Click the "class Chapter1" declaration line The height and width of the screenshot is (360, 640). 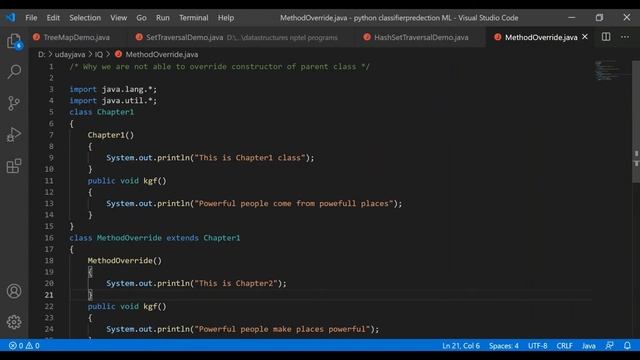(x=102, y=112)
